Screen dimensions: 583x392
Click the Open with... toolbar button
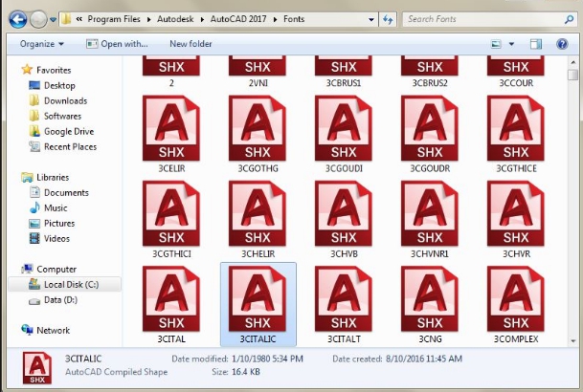(117, 44)
